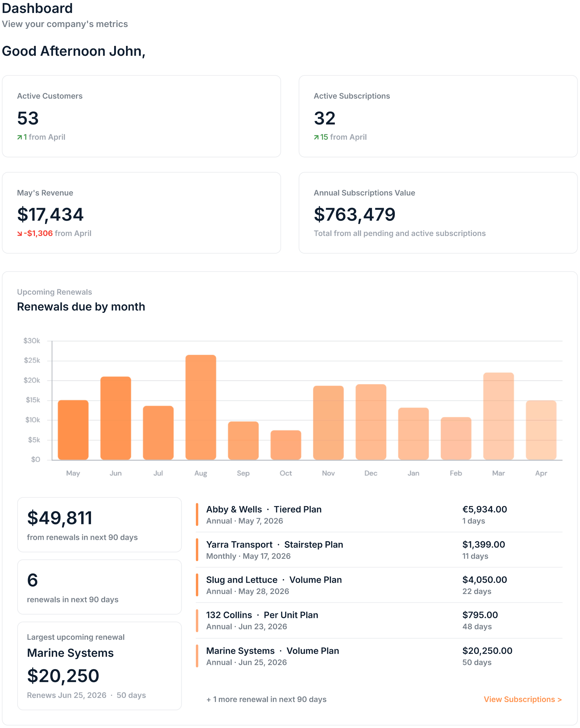
Task: Click the Active Subscriptions value 32
Action: pos(325,118)
